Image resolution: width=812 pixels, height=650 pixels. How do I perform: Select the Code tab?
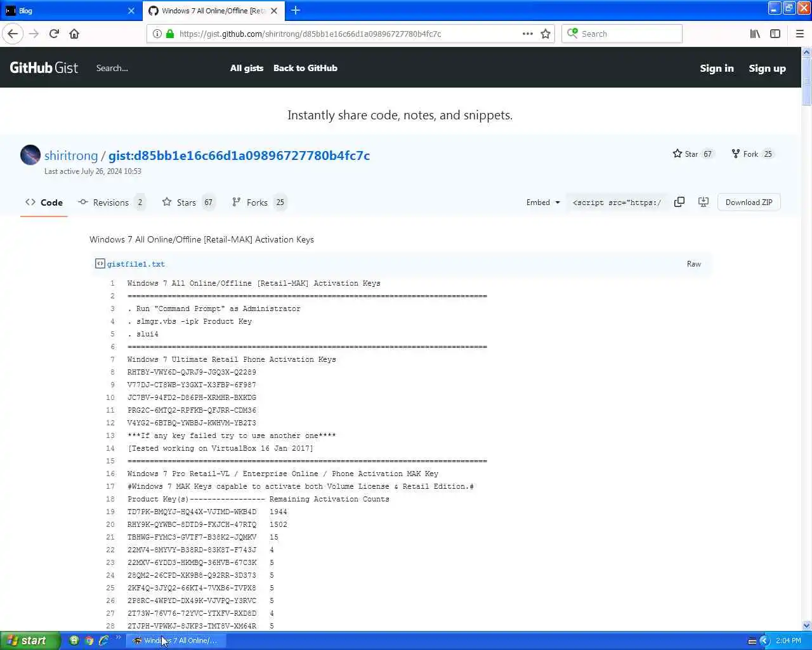[x=44, y=202]
